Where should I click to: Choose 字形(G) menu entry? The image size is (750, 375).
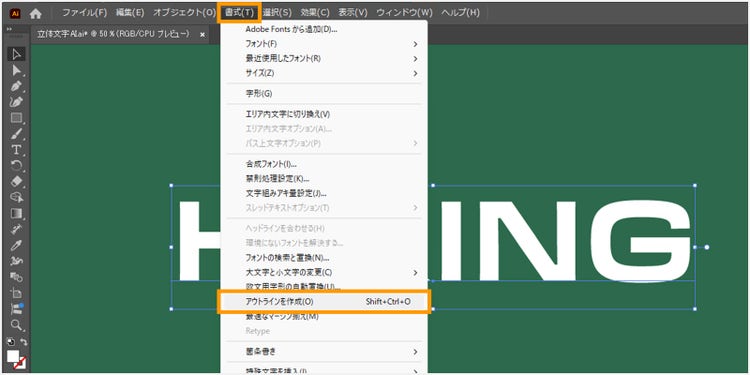(324, 93)
